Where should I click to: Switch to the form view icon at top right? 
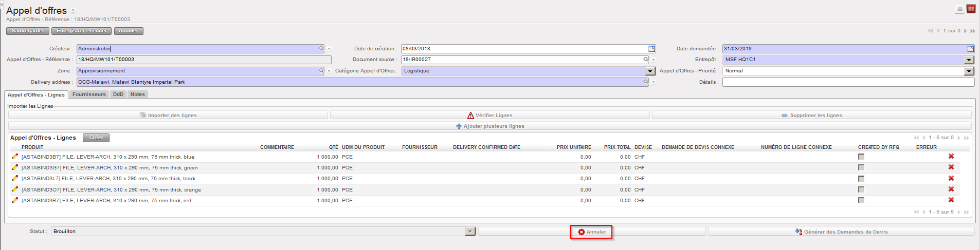click(x=971, y=9)
